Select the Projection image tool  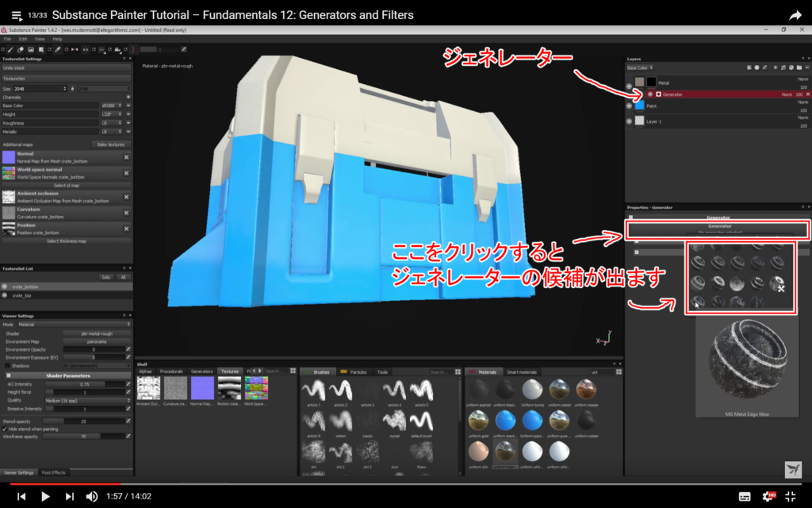[31, 50]
